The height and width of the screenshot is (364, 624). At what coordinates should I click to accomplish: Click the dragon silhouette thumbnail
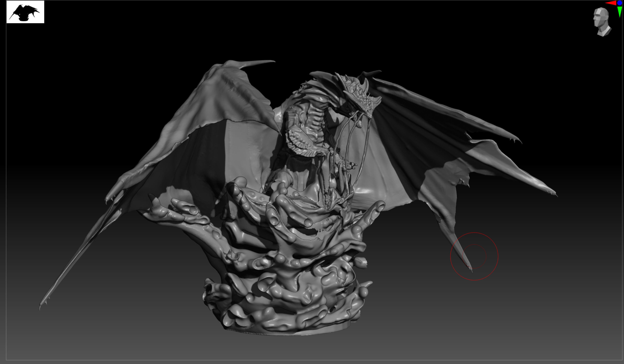(x=25, y=12)
